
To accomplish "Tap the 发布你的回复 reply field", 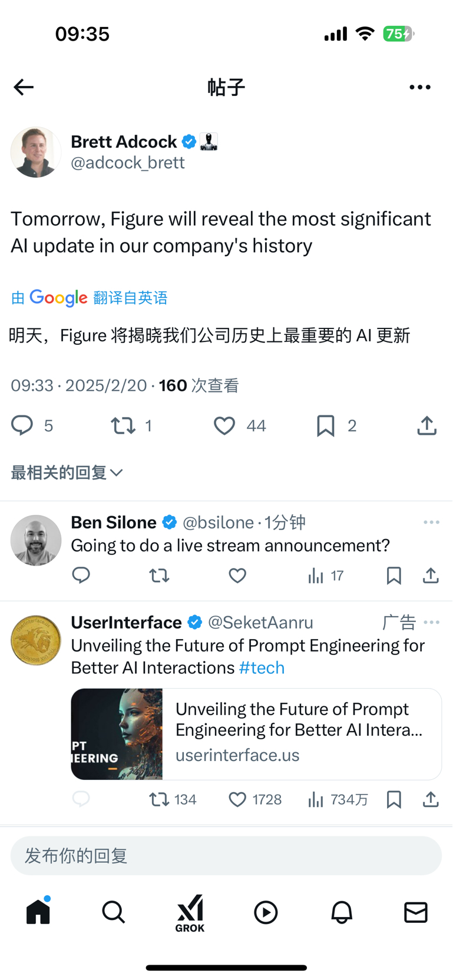I will point(226,855).
